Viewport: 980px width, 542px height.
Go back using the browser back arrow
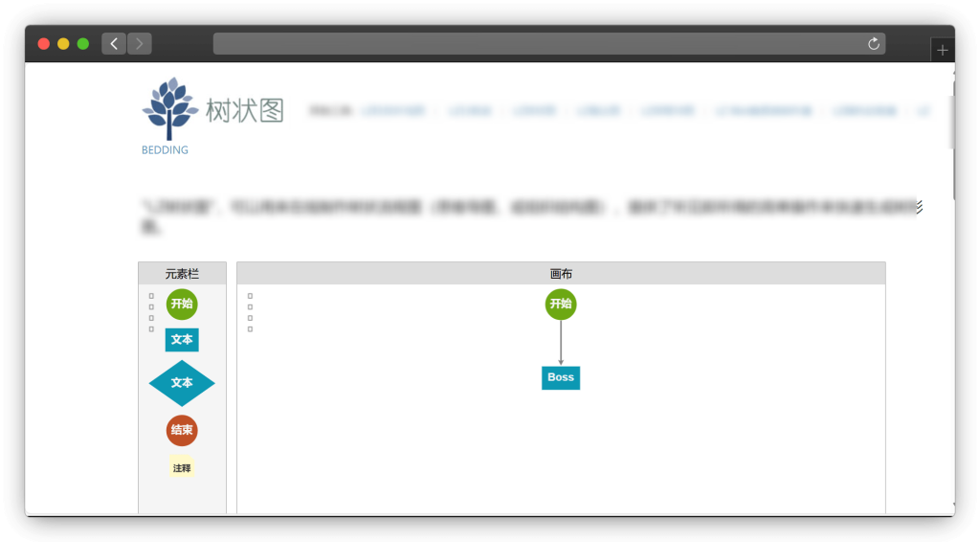click(x=114, y=44)
